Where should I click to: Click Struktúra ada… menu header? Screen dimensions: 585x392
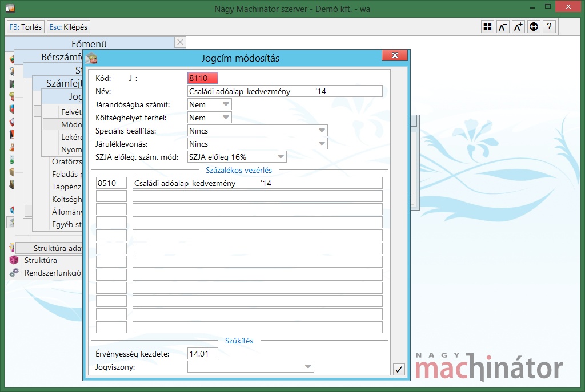(49, 248)
